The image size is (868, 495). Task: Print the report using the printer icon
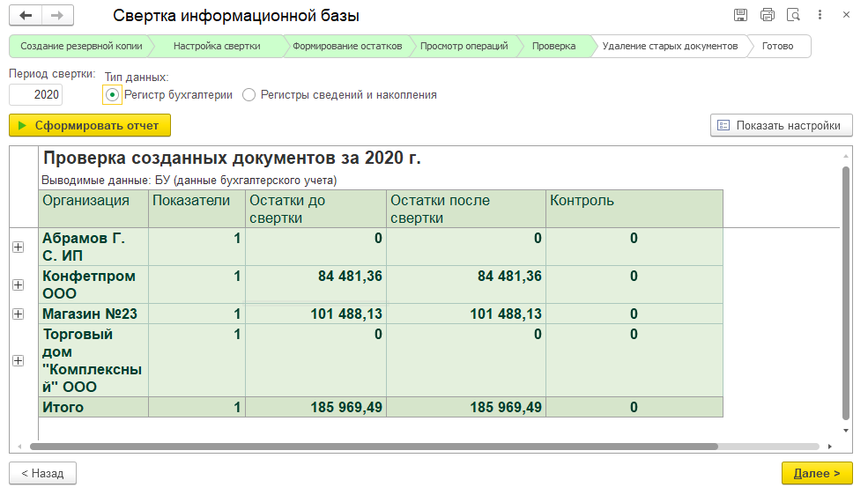coord(768,15)
